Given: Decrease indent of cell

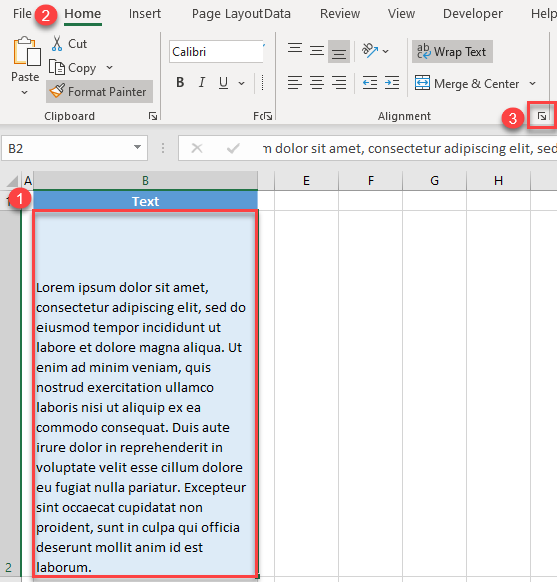Looking at the screenshot, I should pyautogui.click(x=370, y=82).
